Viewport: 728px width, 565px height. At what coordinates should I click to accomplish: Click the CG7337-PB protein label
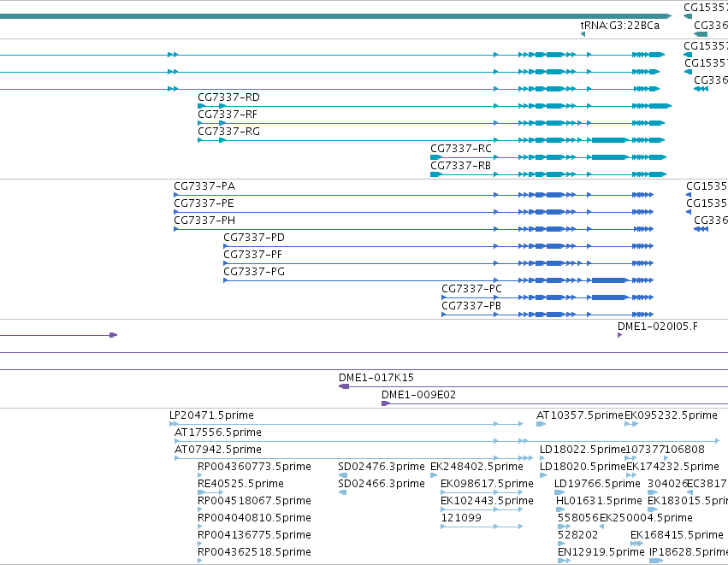click(471, 306)
